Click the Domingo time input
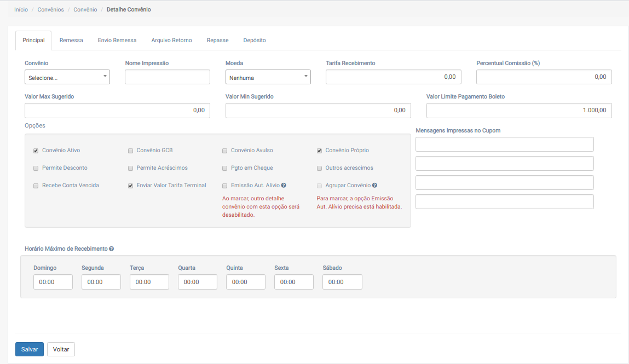Screen dimensions: 629x364 coord(53,282)
